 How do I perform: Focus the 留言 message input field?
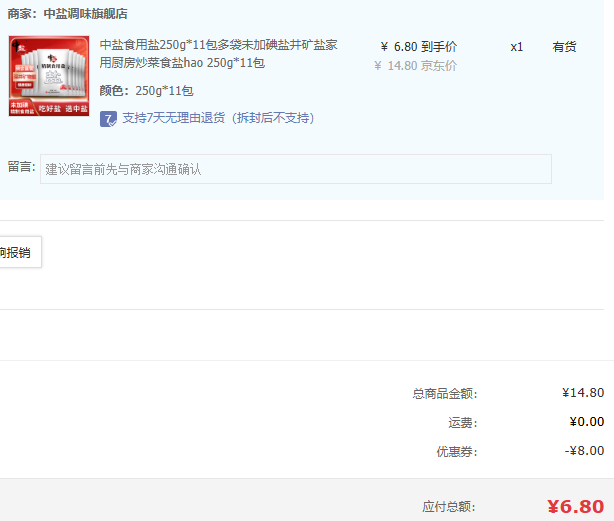(x=296, y=169)
